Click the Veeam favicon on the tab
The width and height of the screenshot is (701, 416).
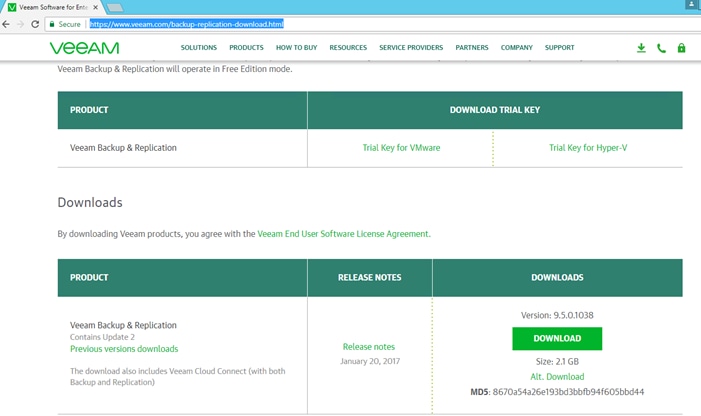coord(12,7)
